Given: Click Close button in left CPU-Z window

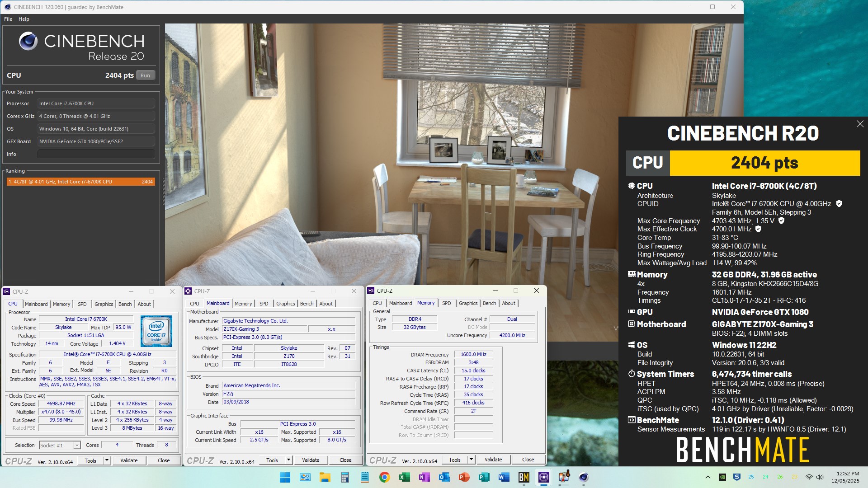Looking at the screenshot, I should pyautogui.click(x=164, y=460).
